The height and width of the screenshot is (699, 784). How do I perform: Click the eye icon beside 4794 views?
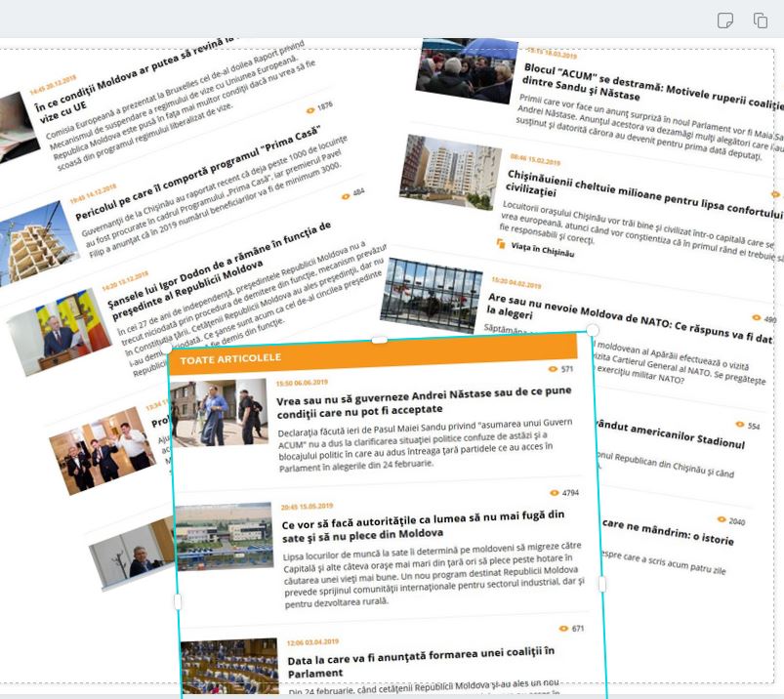pos(554,492)
